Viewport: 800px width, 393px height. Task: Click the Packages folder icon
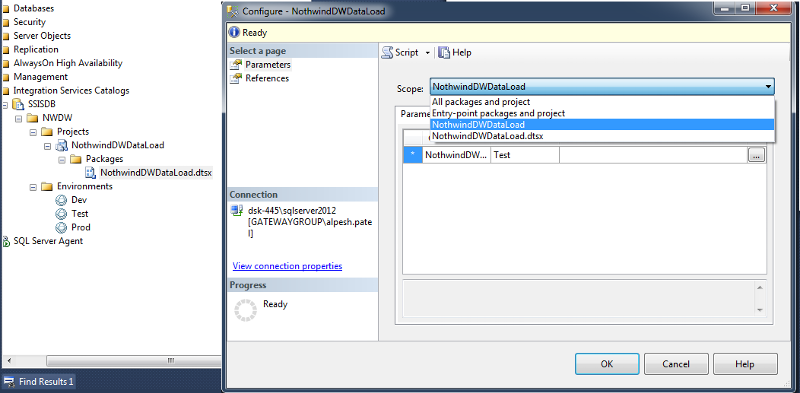(x=76, y=159)
